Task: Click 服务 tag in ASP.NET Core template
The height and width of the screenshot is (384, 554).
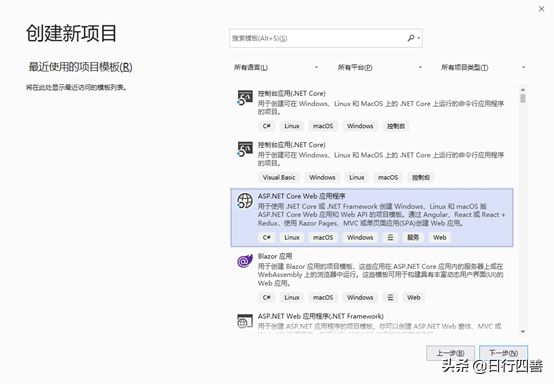Action: coord(413,237)
